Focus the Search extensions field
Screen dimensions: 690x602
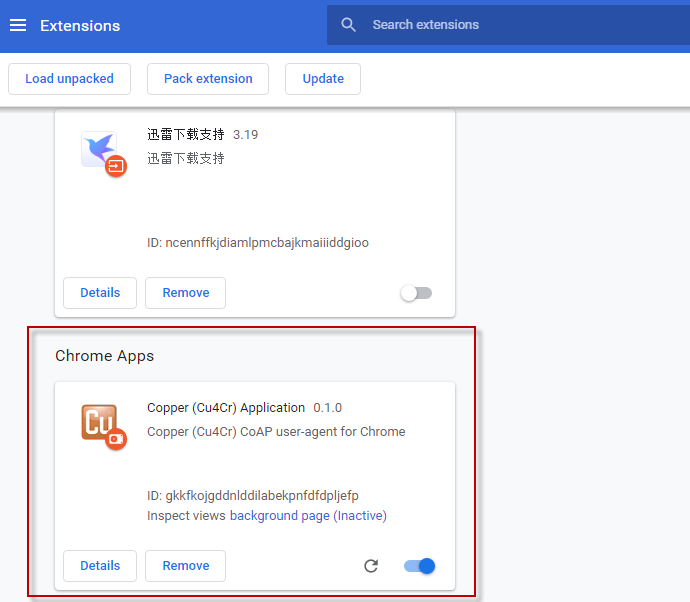pos(508,25)
